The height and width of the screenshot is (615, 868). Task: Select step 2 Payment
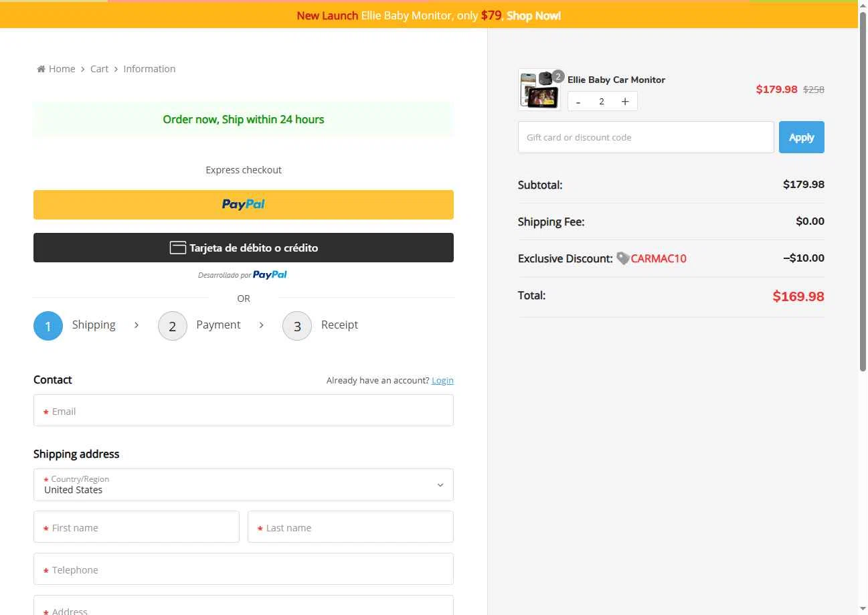[x=199, y=326]
